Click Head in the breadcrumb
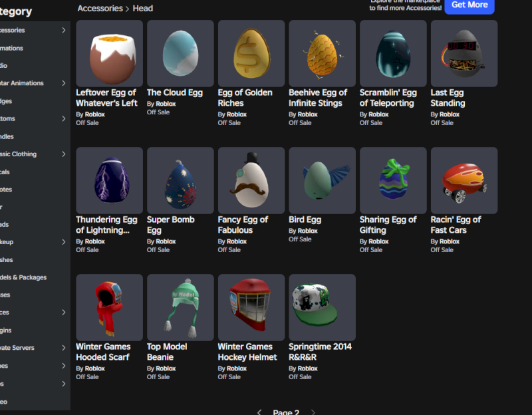This screenshot has width=532, height=415. coord(142,8)
